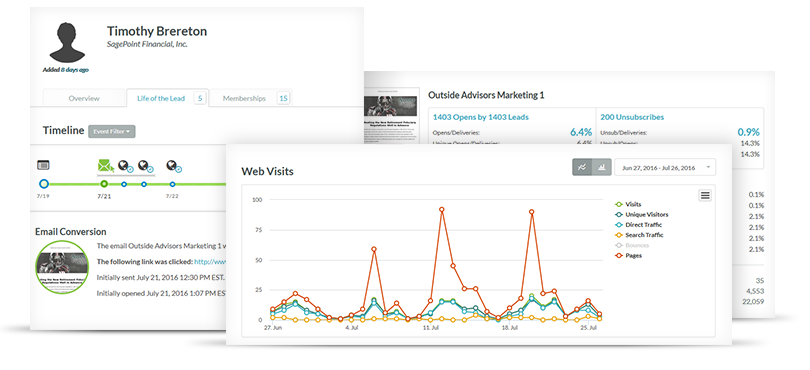Viewport: 810px width, 370px height.
Task: Click the Initially opened July 21, 2016 line
Action: point(161,293)
